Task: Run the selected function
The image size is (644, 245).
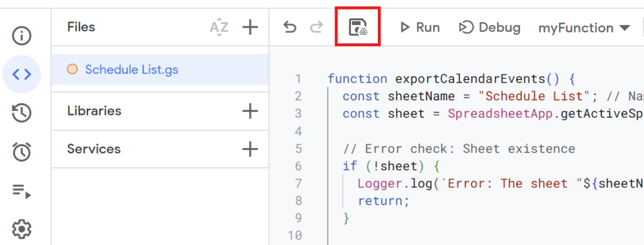Action: pos(419,28)
